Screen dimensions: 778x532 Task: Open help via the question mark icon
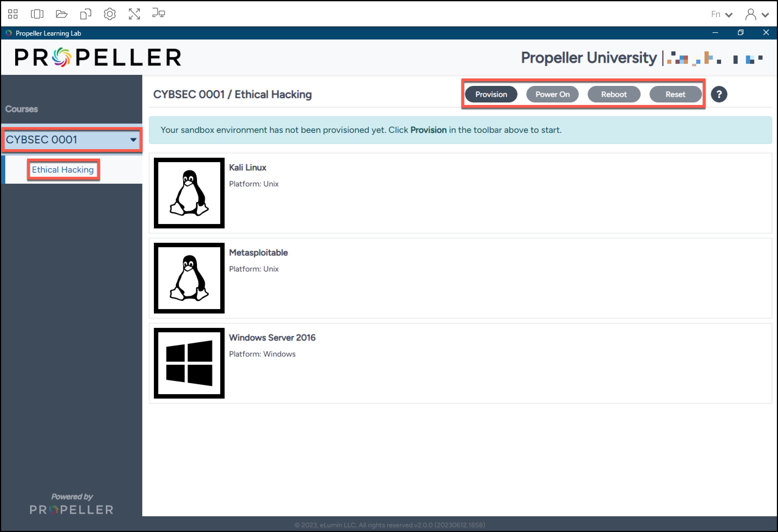click(719, 94)
